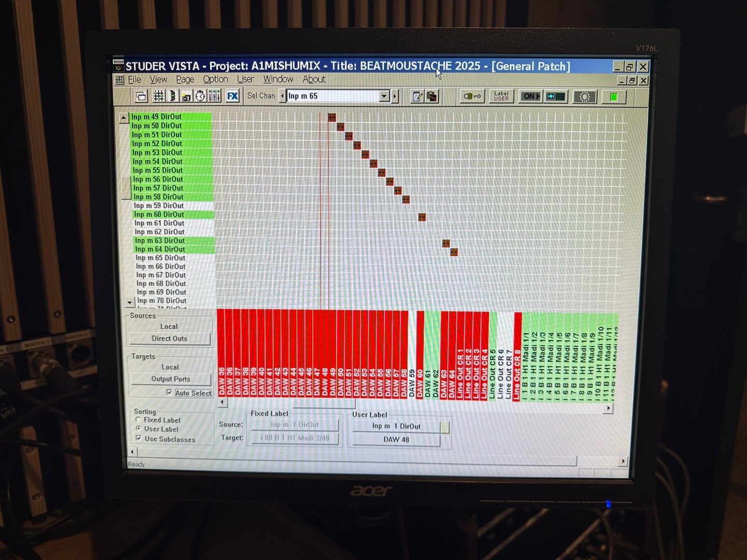
Task: Click the stopwatch toolbar icon
Action: (200, 96)
